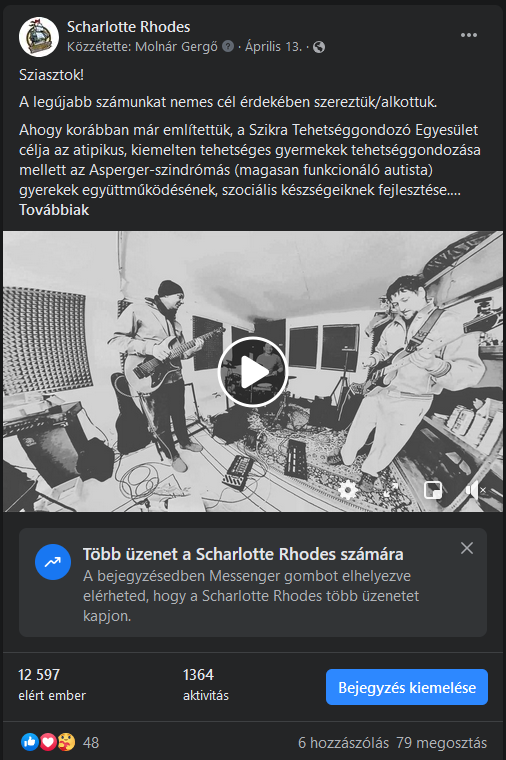The width and height of the screenshot is (506, 760).
Task: Open the 48 reactions count list
Action: tap(91, 743)
